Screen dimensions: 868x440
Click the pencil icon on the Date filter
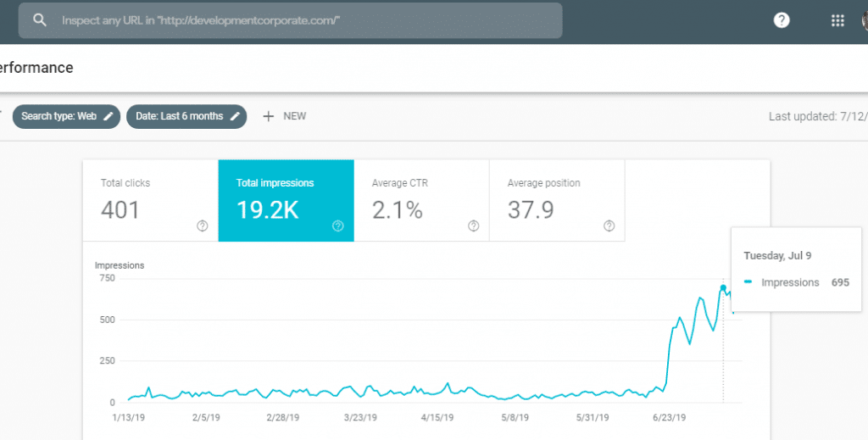point(235,116)
